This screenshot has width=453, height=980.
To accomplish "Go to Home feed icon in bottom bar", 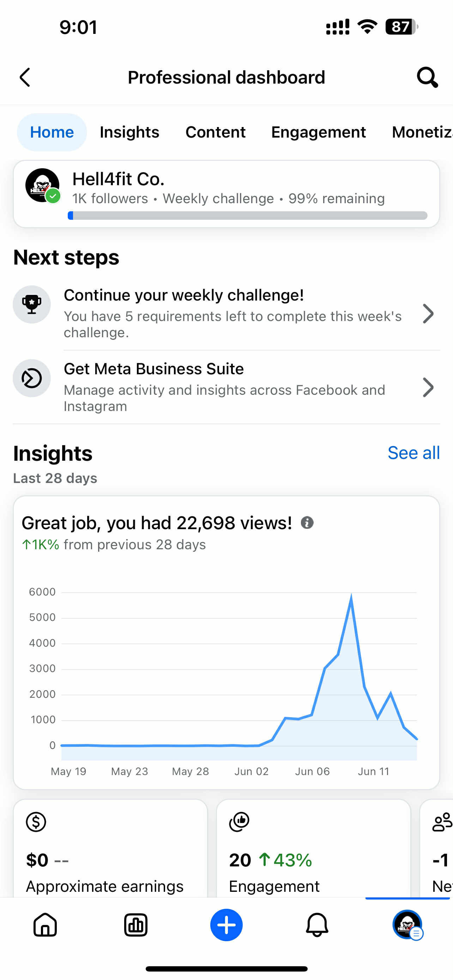I will point(45,925).
